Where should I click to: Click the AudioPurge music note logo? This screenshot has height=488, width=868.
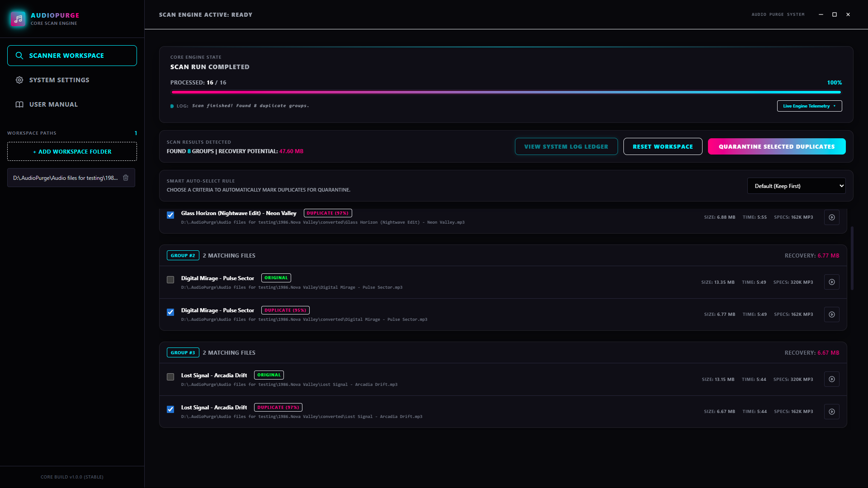click(18, 19)
